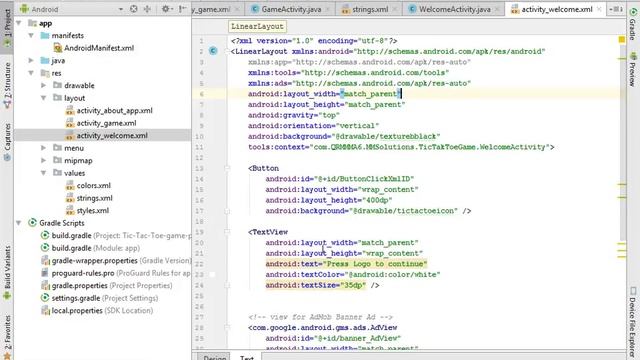Screen dimensions: 640x360
Task: Toggle the 1: Project tool window
Action: [7, 28]
